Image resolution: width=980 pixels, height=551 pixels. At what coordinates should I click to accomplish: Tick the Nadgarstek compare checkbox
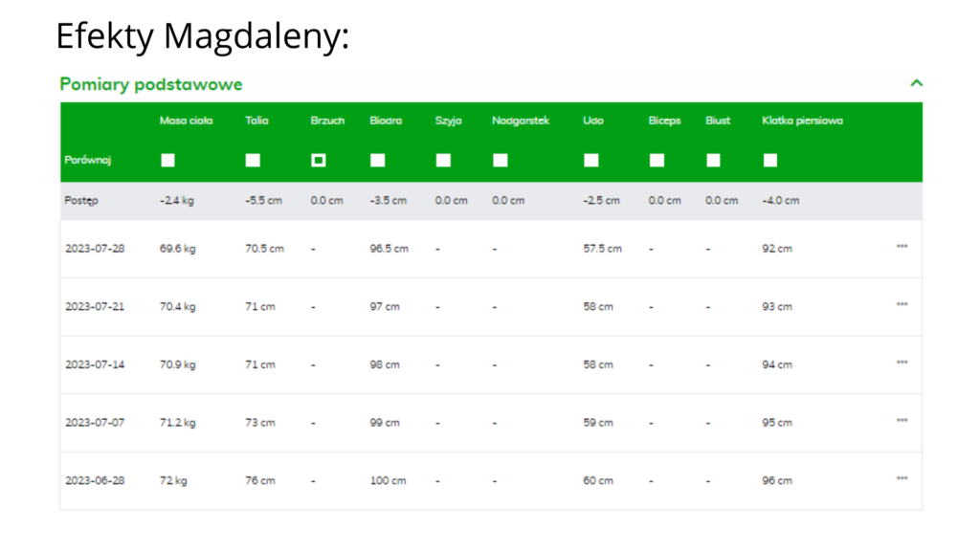tap(501, 161)
